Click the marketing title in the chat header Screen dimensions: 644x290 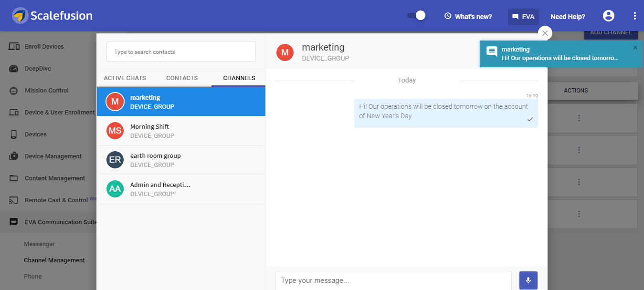[x=323, y=47]
